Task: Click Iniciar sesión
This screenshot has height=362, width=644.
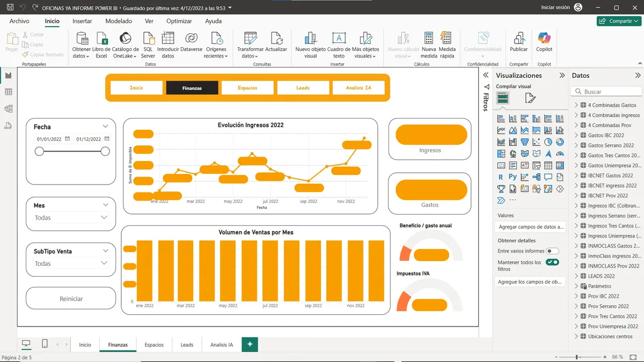Action: [x=555, y=8]
